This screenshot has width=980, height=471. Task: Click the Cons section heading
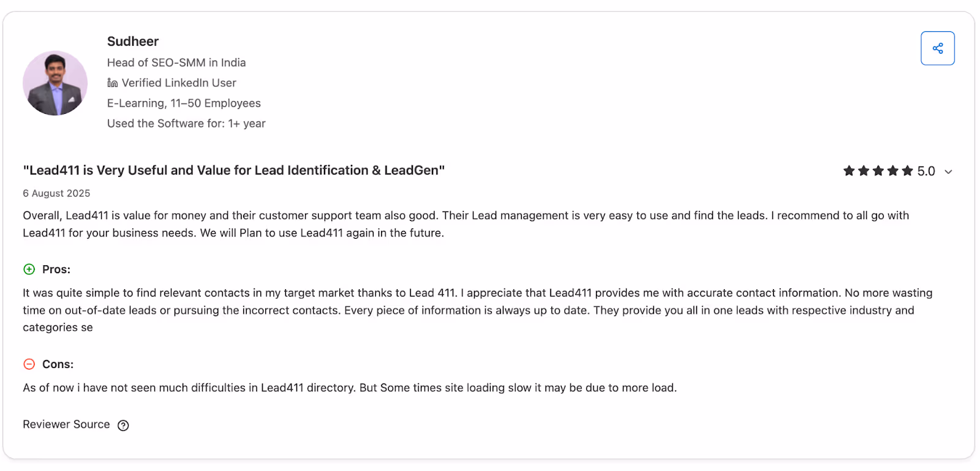pos(58,364)
